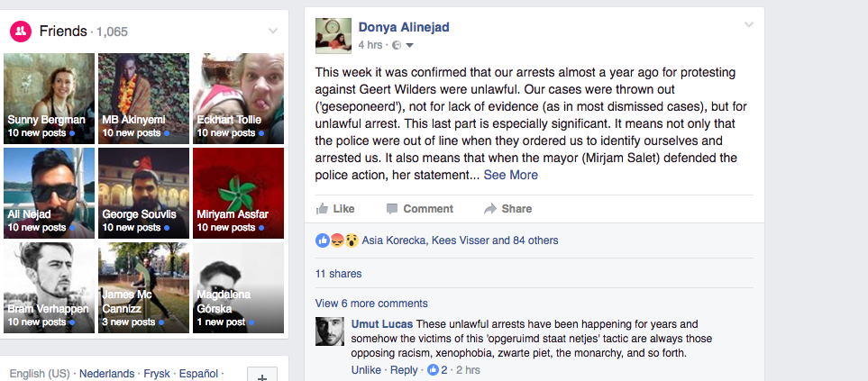Open Umut Lucas's comment avatar
The image size is (868, 381).
tap(329, 332)
